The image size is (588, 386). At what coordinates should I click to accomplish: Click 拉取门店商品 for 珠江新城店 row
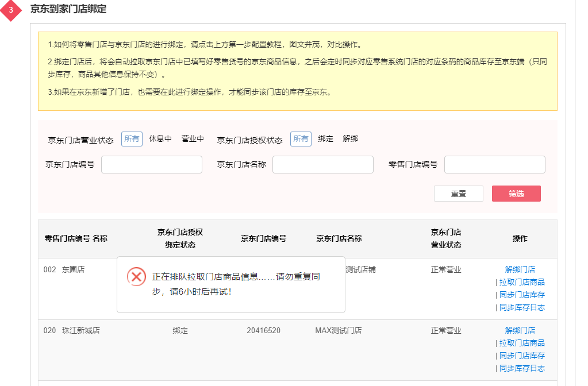pyautogui.click(x=522, y=343)
